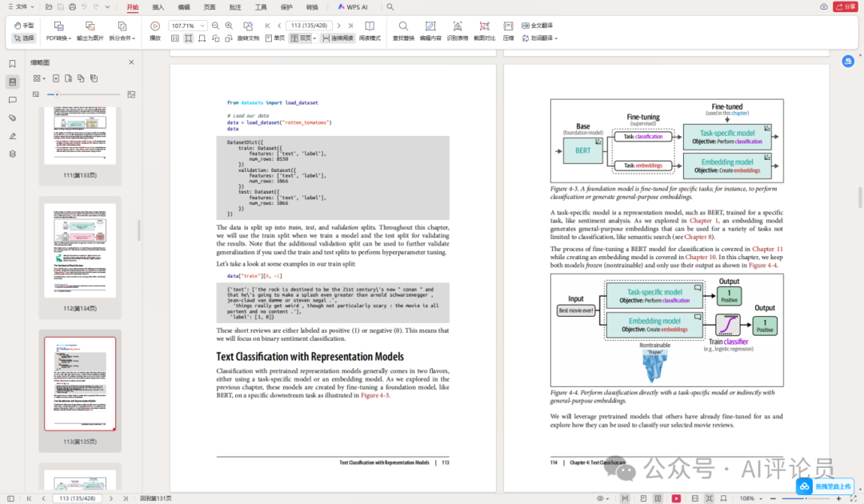
Task: Switch to the 工具 tab
Action: pyautogui.click(x=261, y=7)
